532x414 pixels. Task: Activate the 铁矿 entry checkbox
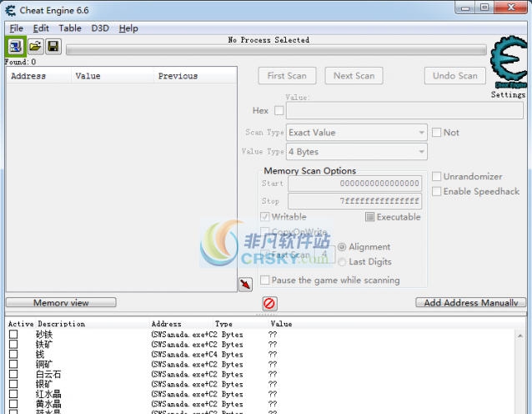tap(13, 345)
